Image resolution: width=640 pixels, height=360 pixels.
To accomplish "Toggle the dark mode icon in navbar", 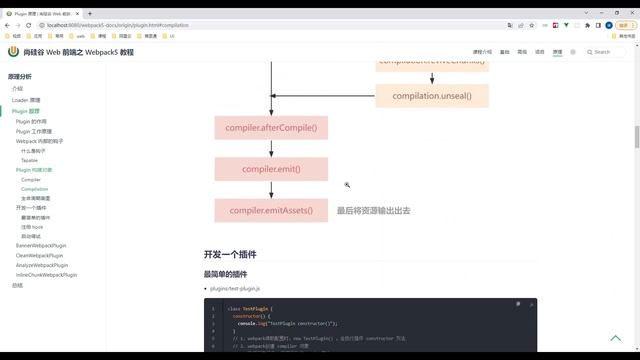I will click(573, 52).
